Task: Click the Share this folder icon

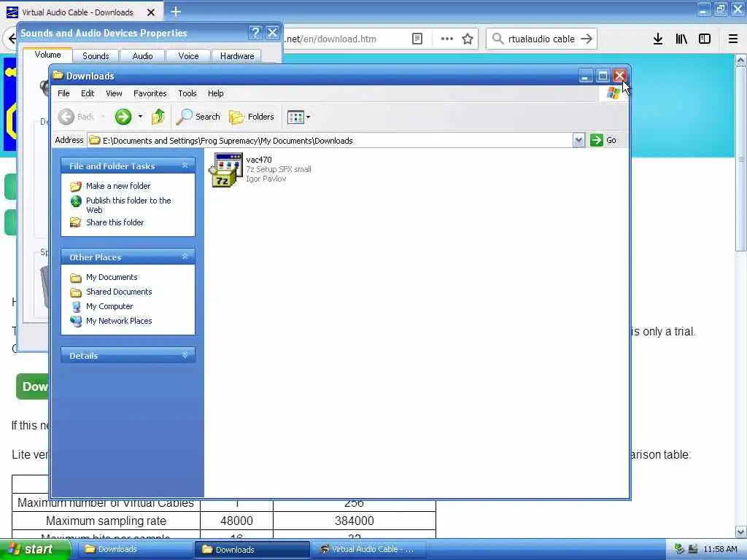Action: (x=76, y=222)
